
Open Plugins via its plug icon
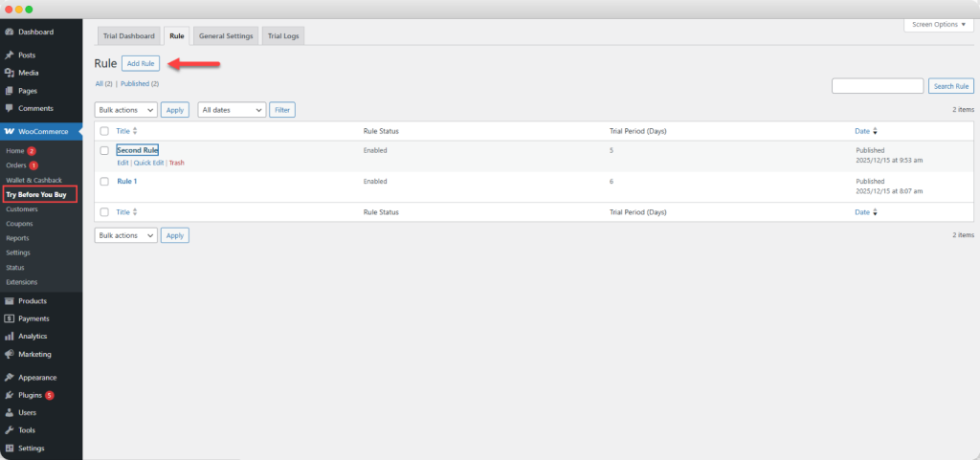point(10,395)
